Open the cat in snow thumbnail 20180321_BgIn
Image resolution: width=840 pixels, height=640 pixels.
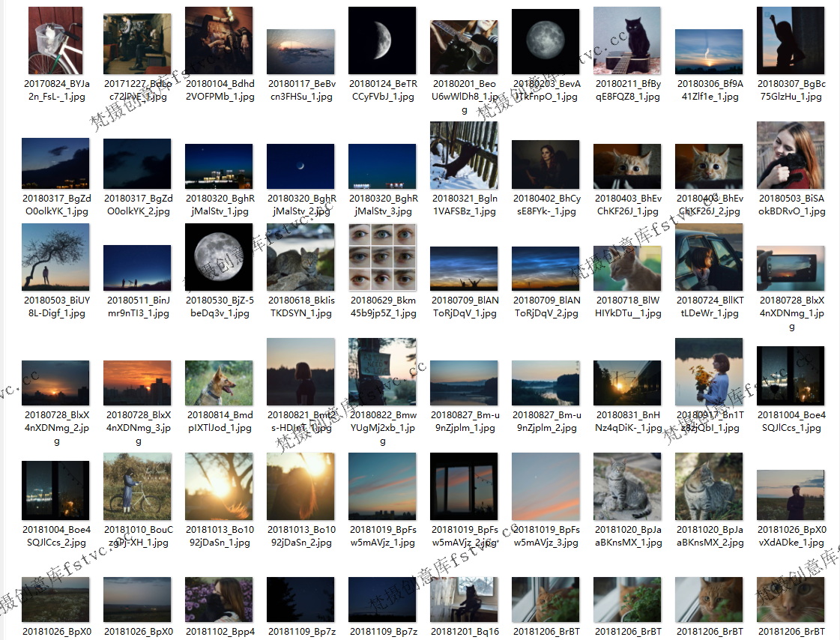click(x=464, y=155)
